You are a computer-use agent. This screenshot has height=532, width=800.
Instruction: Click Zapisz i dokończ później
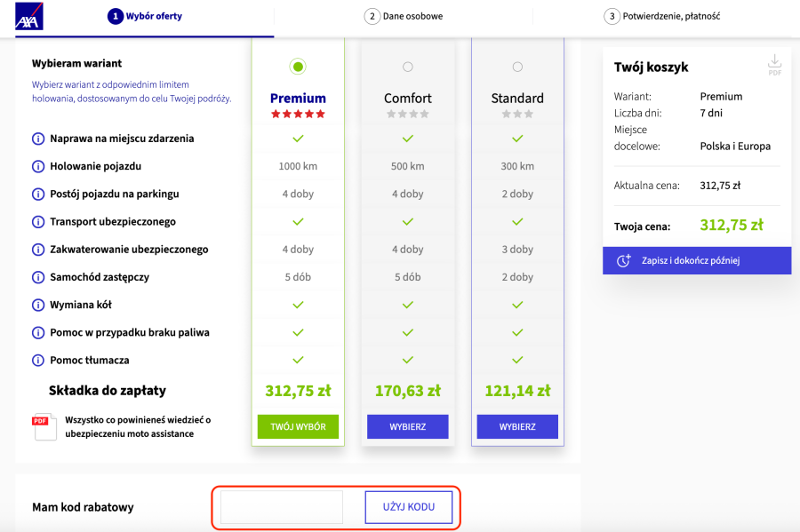pos(697,260)
